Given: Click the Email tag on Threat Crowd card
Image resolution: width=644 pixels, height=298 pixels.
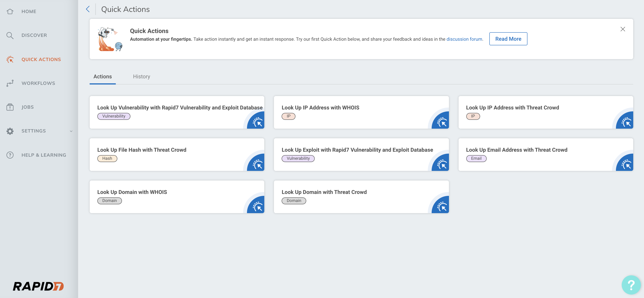Looking at the screenshot, I should click(476, 158).
